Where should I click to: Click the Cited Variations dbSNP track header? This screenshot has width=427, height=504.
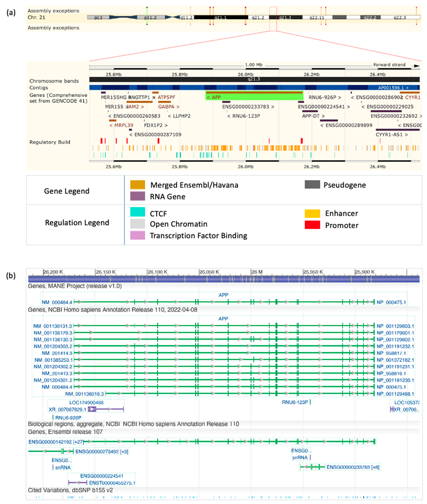[70, 490]
